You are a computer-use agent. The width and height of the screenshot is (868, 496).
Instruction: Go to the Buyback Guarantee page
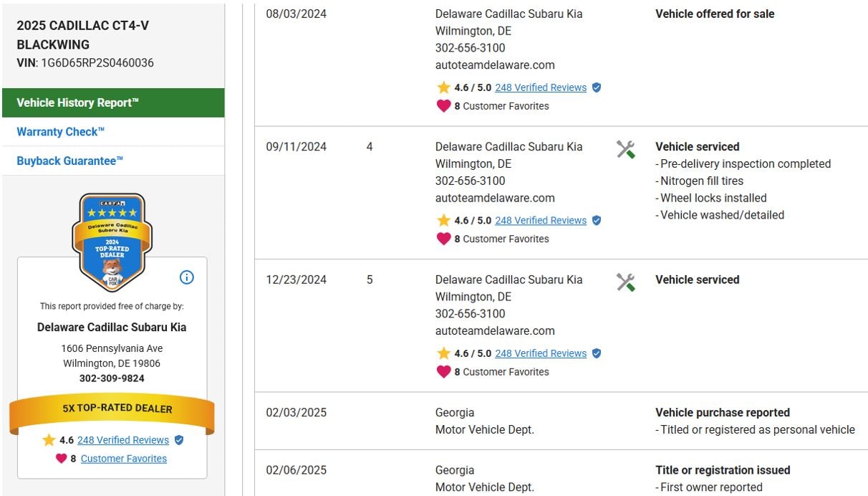tap(70, 161)
